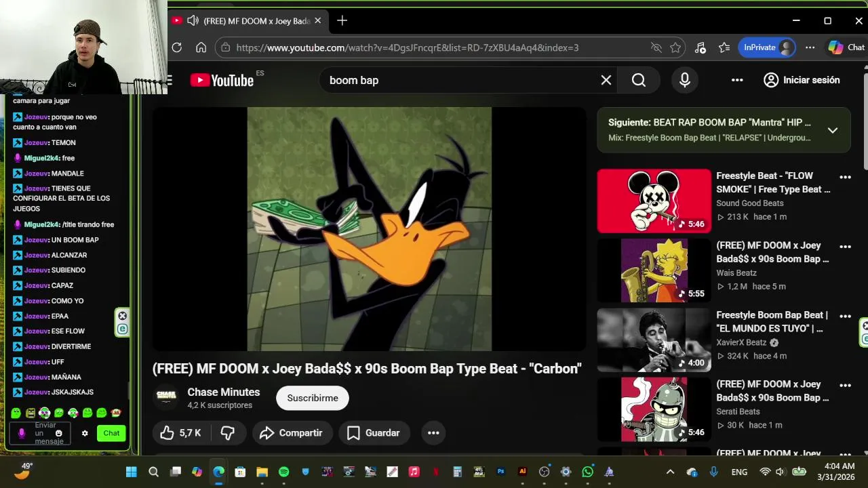Viewport: 868px width, 488px height.
Task: Open the Chase Minutes channel avatar
Action: [x=166, y=398]
